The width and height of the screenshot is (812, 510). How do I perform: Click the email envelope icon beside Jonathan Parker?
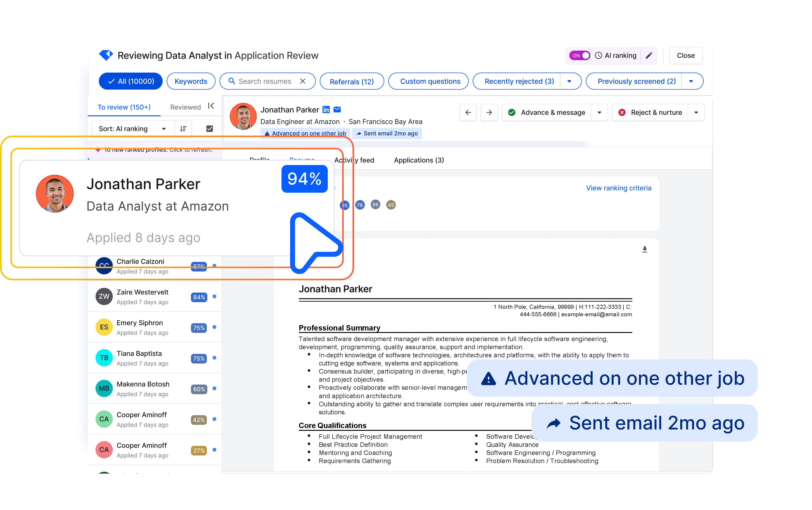(337, 109)
